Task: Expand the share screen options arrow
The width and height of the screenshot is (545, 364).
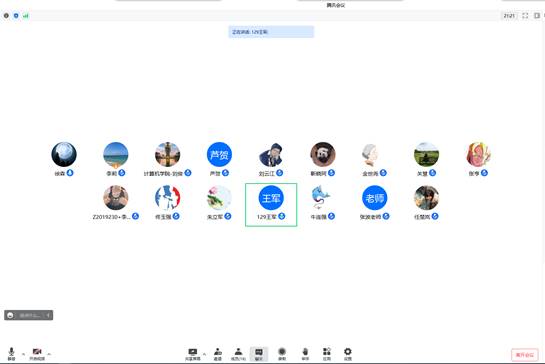Action: click(204, 354)
